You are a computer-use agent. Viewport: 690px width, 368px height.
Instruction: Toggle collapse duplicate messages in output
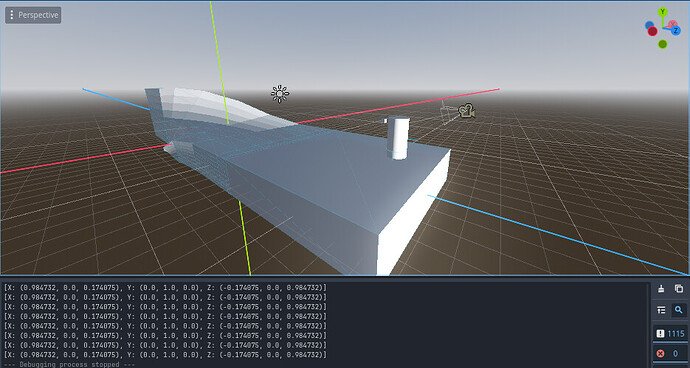tap(661, 310)
